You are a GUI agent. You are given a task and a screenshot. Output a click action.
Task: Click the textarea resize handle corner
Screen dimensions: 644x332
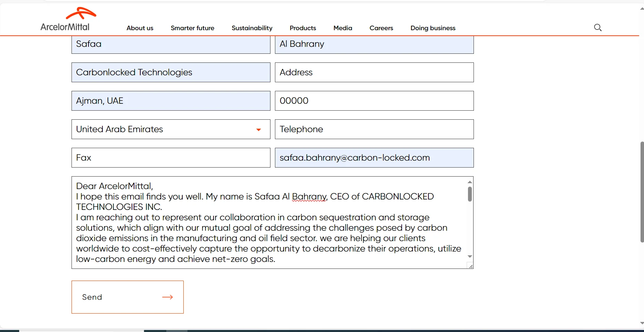(470, 266)
